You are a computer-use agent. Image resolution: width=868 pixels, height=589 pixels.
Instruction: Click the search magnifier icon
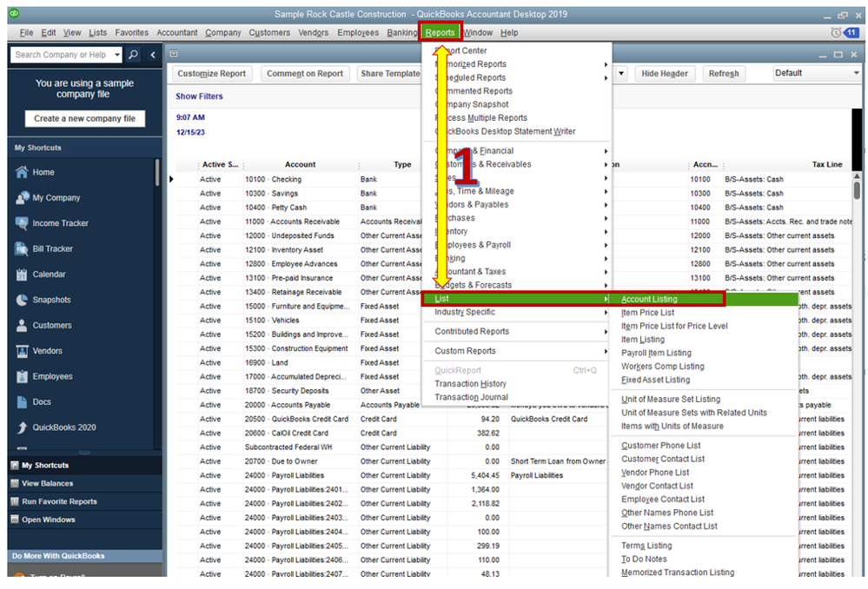pyautogui.click(x=134, y=54)
